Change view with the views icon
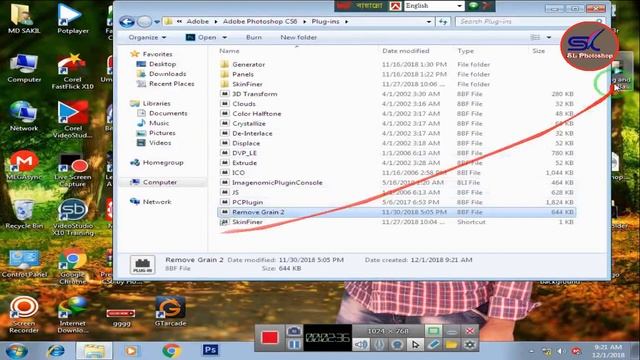Screen dimensions: 640x360 coord(535,38)
